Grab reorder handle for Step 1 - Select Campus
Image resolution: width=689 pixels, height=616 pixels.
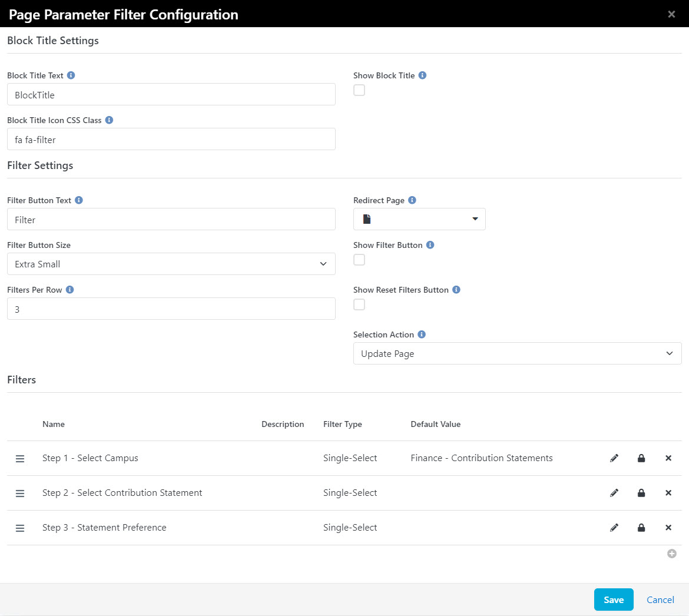pyautogui.click(x=20, y=458)
